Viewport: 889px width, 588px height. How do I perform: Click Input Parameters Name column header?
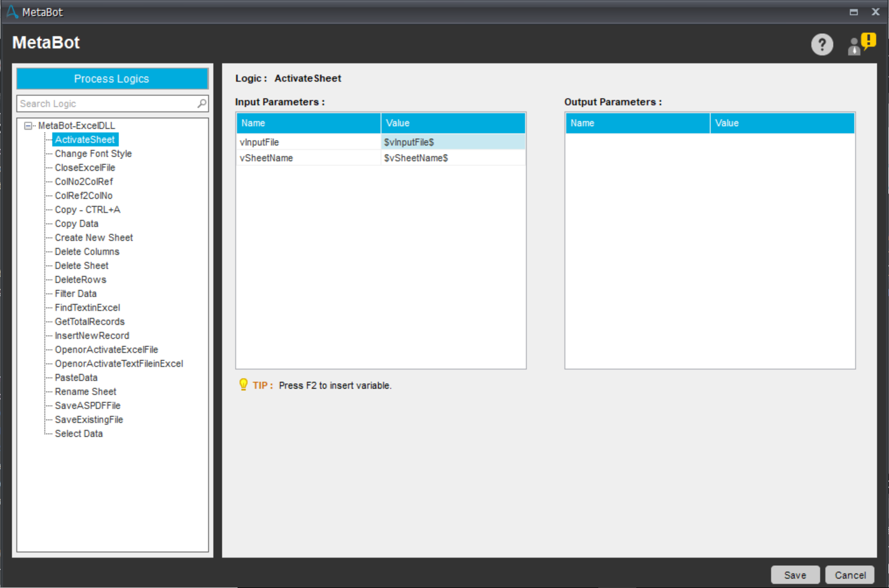click(x=308, y=123)
